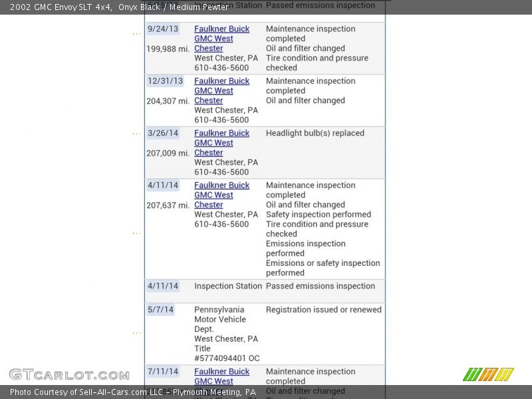
Task: Click 'Pennsylvania Motor Vehicle Dept.' text
Action: point(220,319)
